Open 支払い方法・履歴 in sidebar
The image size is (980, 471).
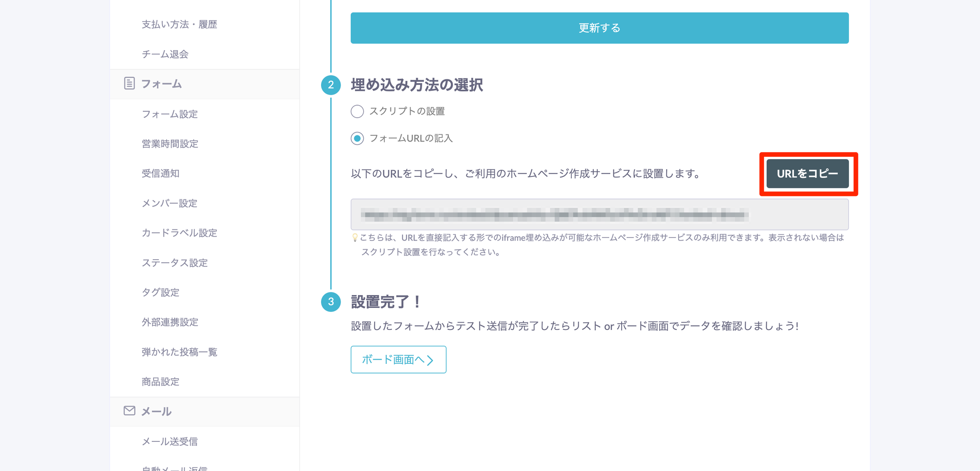coord(179,24)
